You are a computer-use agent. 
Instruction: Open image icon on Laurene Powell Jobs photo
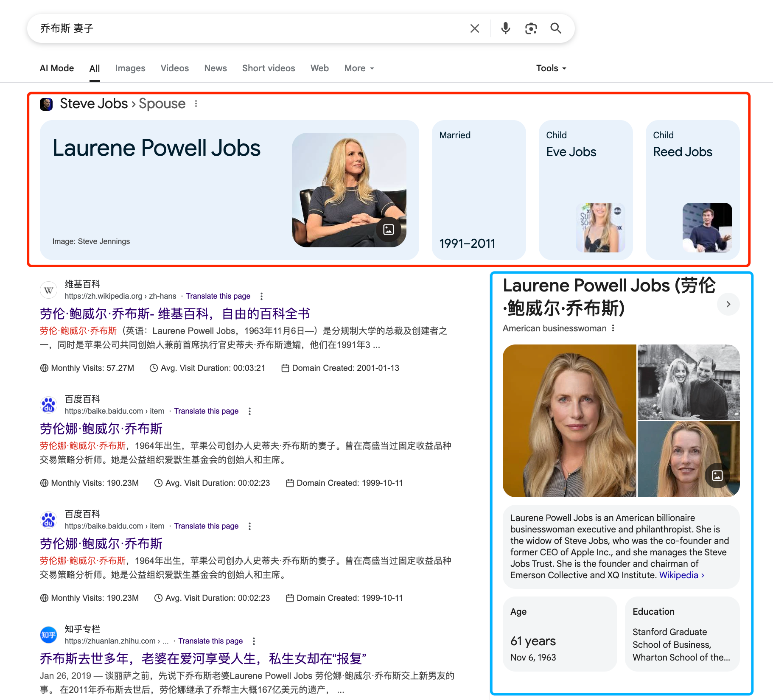click(x=389, y=230)
